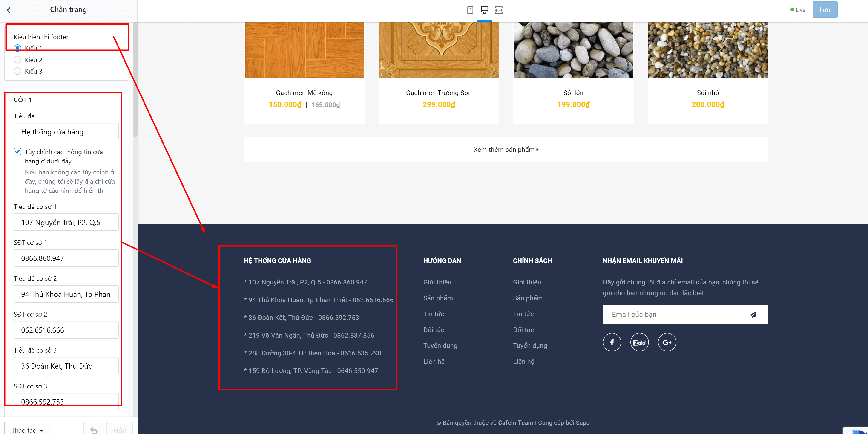Open Tuyển dụng link under Hướng dẫn
The image size is (868, 434).
(x=440, y=346)
